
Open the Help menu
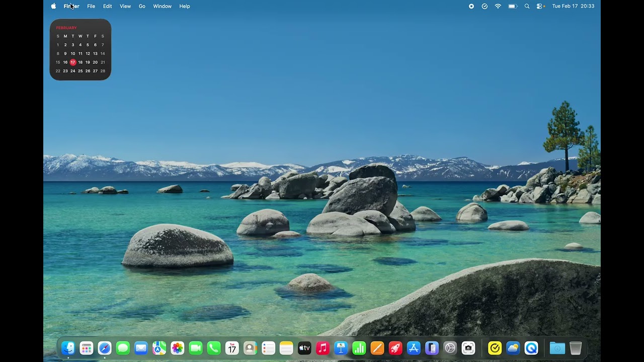[185, 6]
